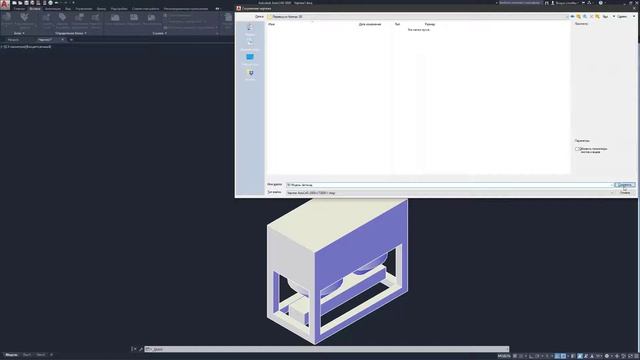The width and height of the screenshot is (640, 360).
Task: Open the History place in dialog sidebar
Action: [250, 29]
